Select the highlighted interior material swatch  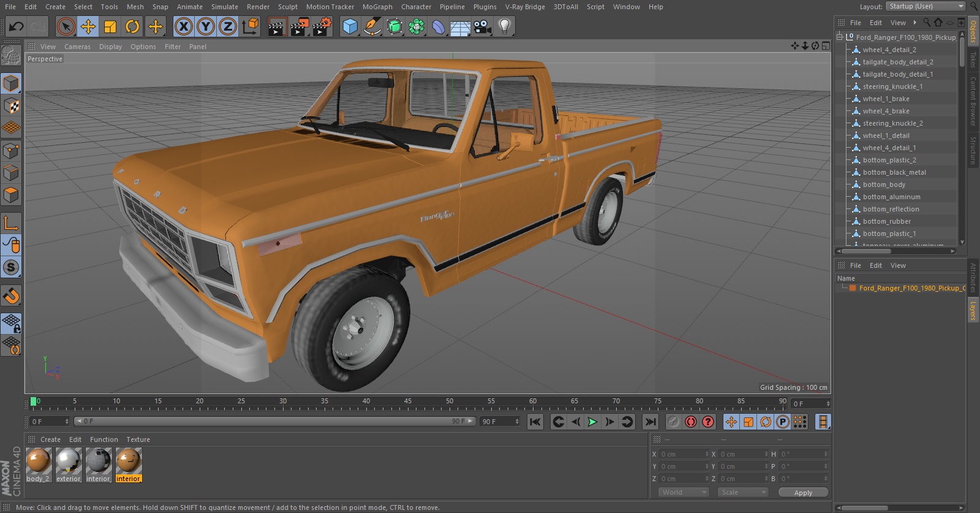pyautogui.click(x=128, y=465)
